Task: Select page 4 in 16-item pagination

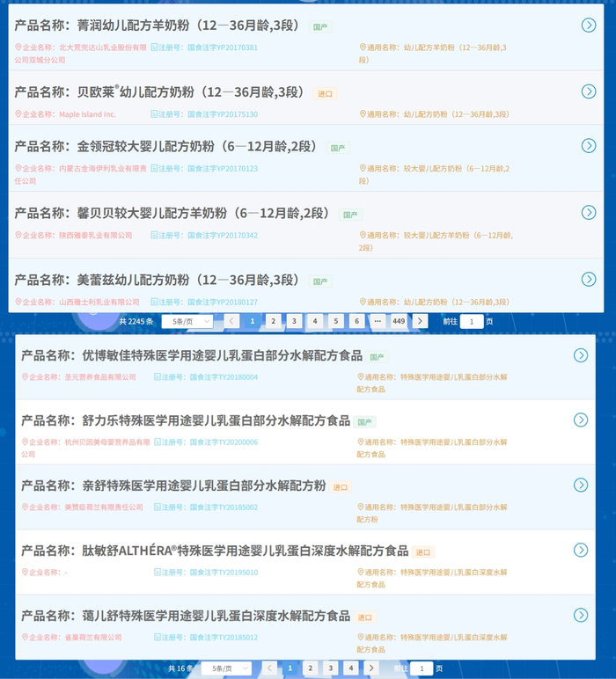Action: [x=351, y=668]
